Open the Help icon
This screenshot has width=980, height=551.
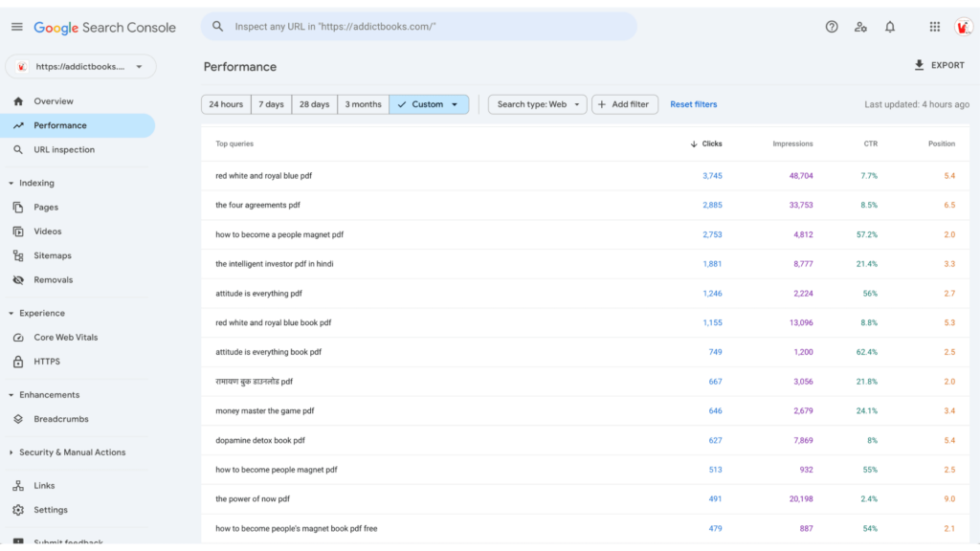point(832,27)
